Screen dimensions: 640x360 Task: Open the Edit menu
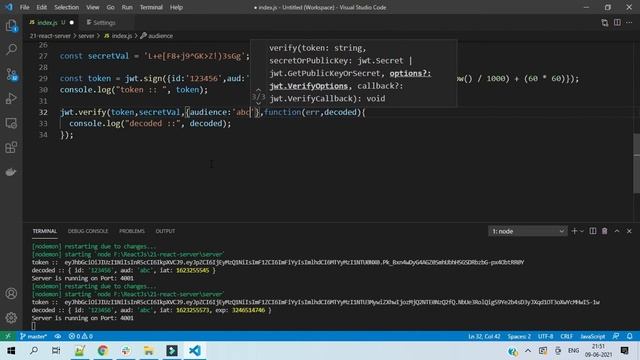pyautogui.click(x=41, y=7)
